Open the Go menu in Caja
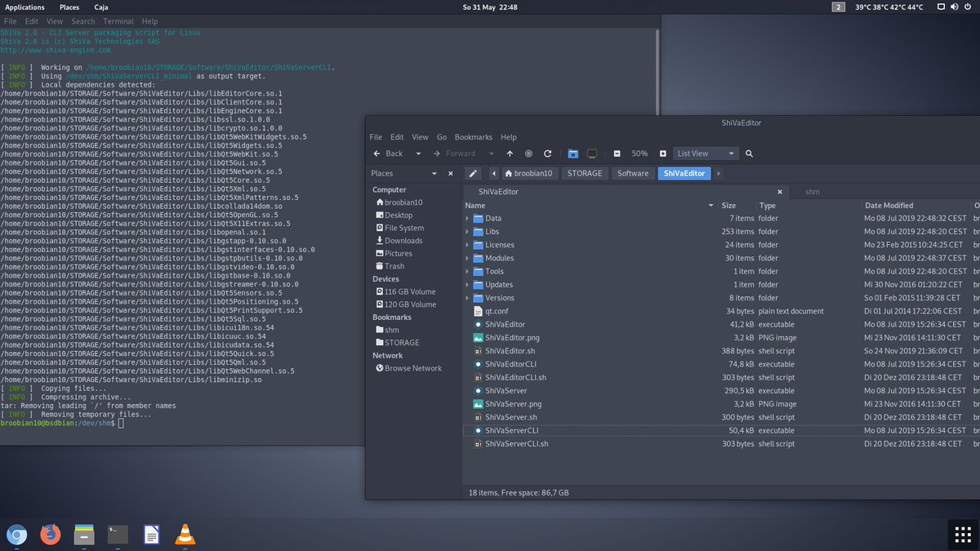 [x=442, y=137]
